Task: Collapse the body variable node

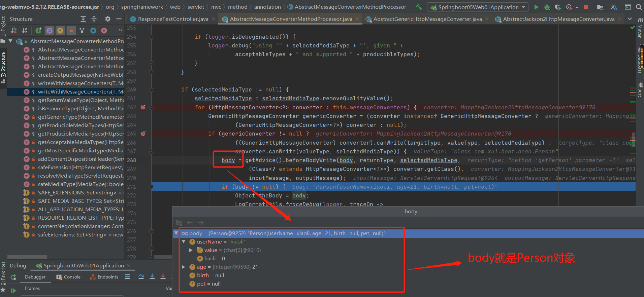Action: click(176, 233)
